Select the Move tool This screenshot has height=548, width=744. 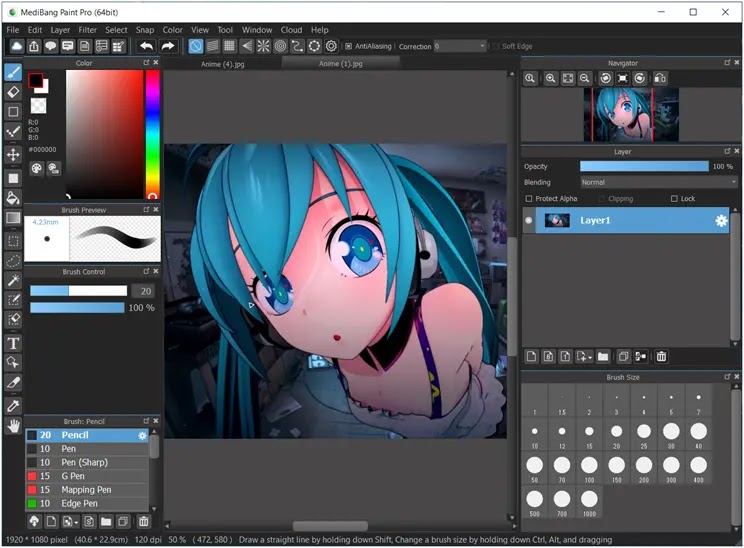click(x=13, y=154)
